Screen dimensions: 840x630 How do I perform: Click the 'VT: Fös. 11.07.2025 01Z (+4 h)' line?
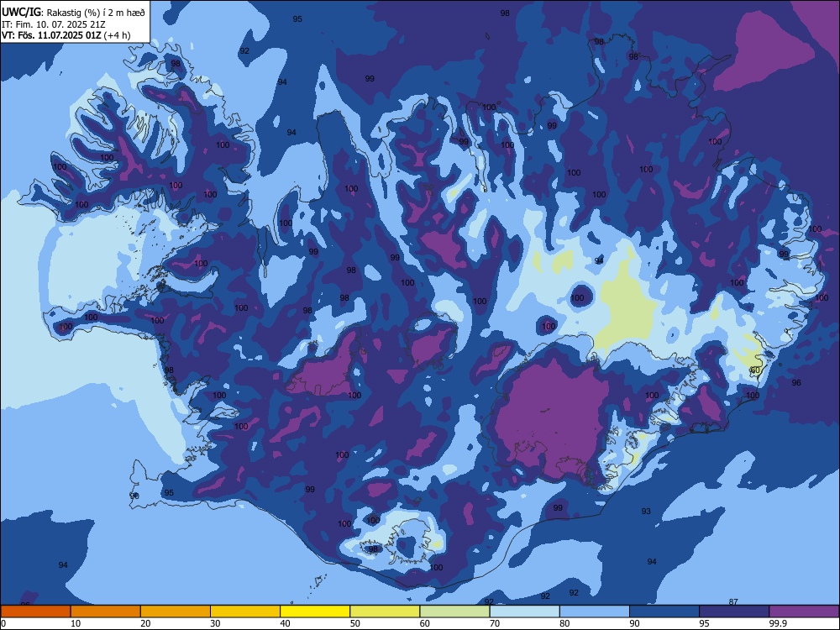pos(66,35)
